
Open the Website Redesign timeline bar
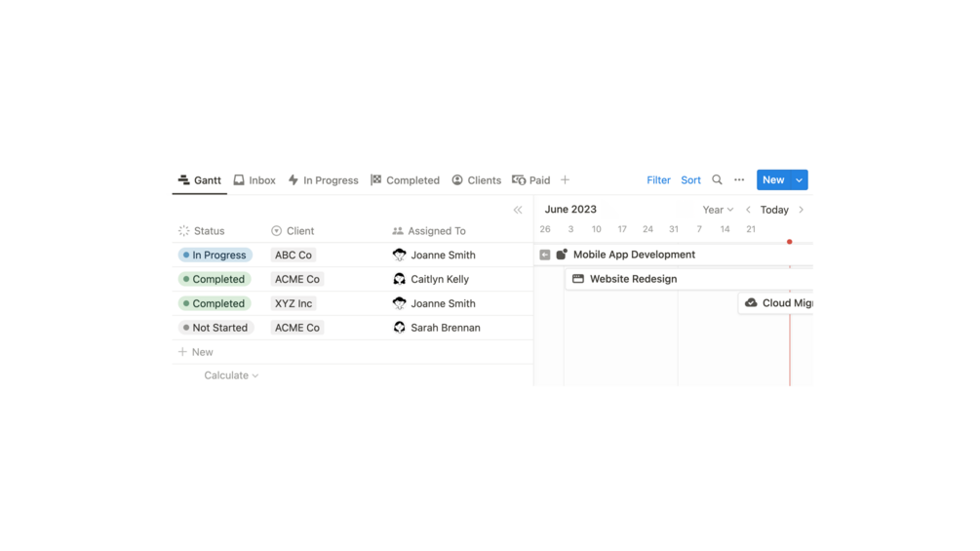[688, 279]
